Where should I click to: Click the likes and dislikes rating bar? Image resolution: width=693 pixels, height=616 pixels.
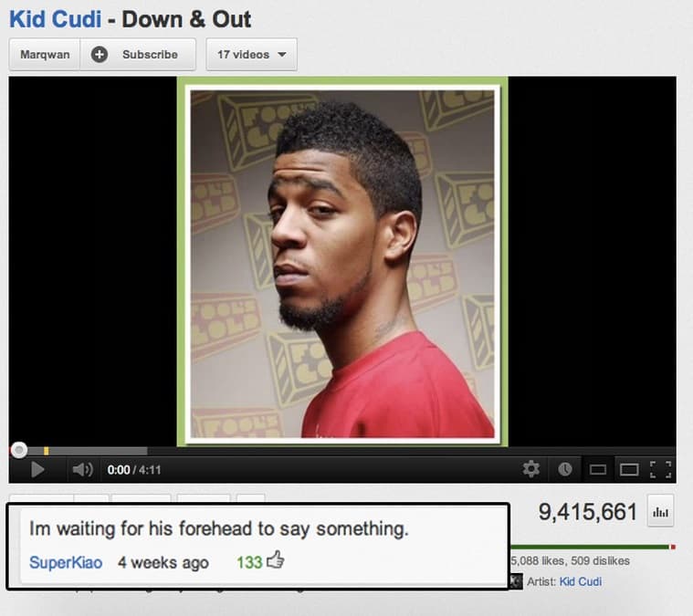pos(593,547)
